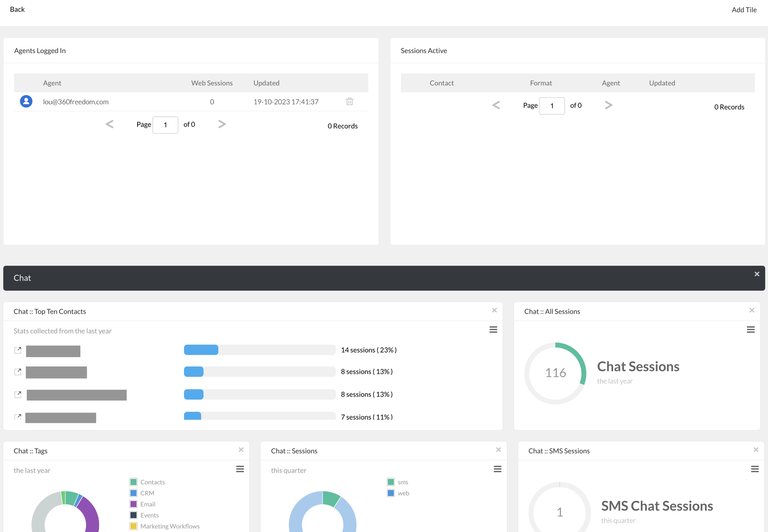Image resolution: width=768 pixels, height=532 pixels.
Task: Open external link for the 14 sessions contact
Action: click(18, 350)
